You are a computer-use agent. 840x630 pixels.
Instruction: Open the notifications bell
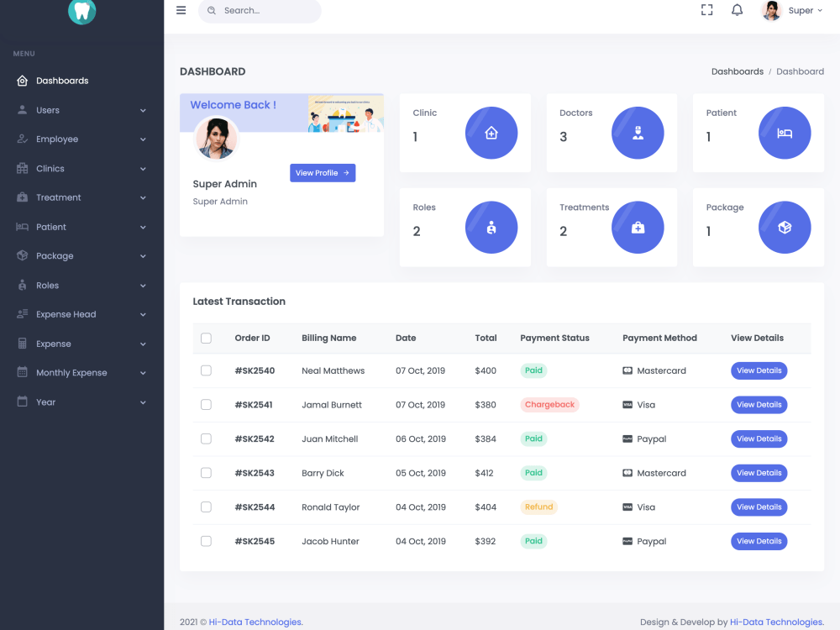pos(738,10)
